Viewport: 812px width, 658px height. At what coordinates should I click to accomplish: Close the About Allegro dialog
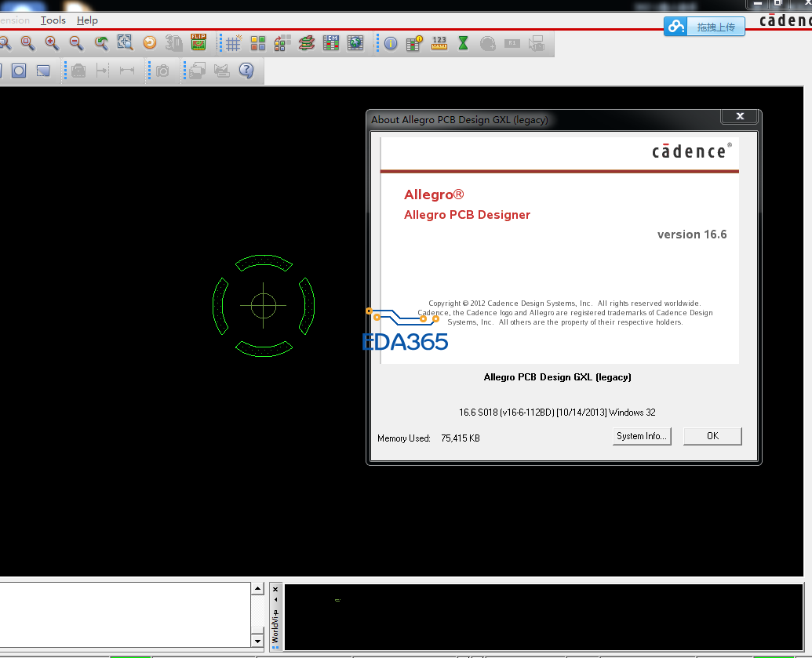click(740, 117)
